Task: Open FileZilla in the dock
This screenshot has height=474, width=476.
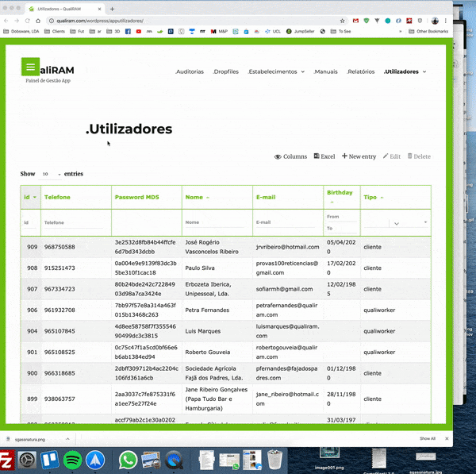Action: click(6, 459)
